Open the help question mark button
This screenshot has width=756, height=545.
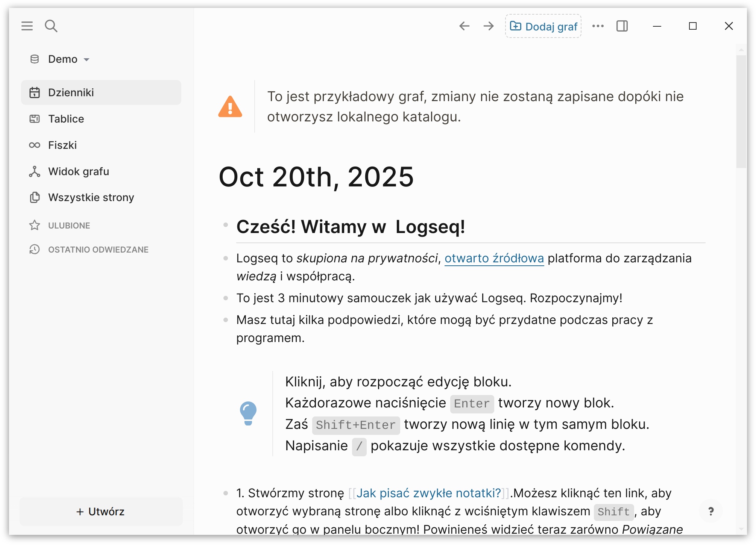click(711, 511)
